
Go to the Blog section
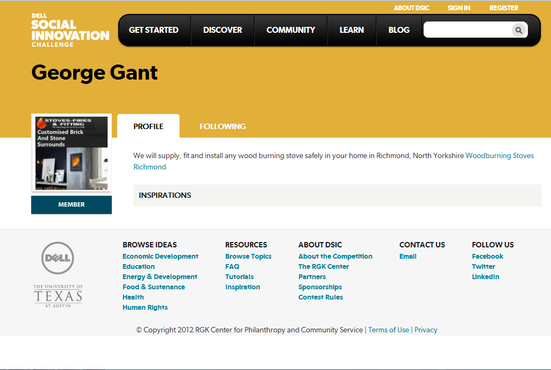point(399,30)
